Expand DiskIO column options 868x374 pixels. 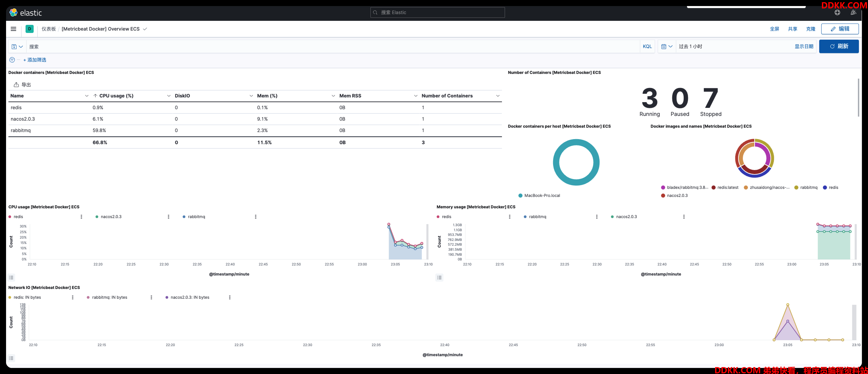(x=251, y=96)
